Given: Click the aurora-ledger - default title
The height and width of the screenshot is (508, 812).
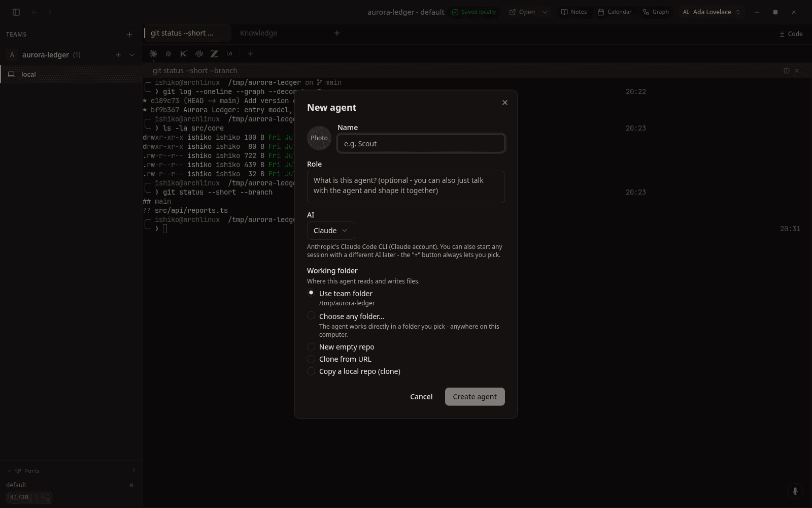Looking at the screenshot, I should (x=406, y=12).
